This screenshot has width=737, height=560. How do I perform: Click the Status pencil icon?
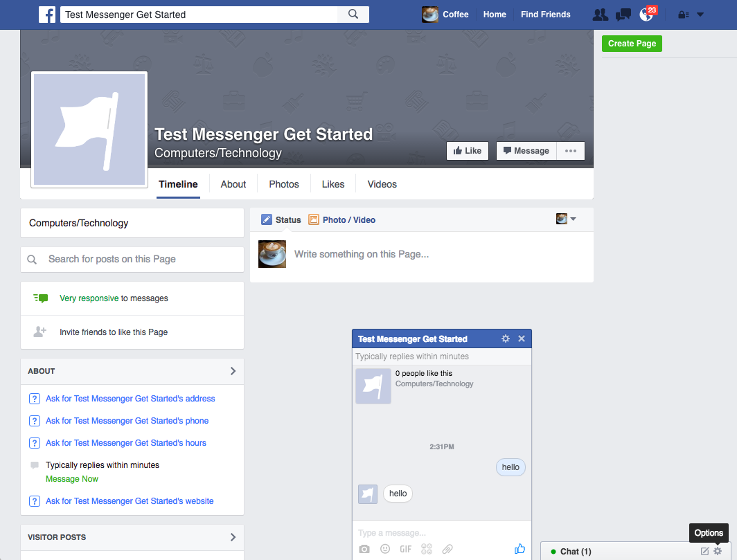pyautogui.click(x=267, y=219)
